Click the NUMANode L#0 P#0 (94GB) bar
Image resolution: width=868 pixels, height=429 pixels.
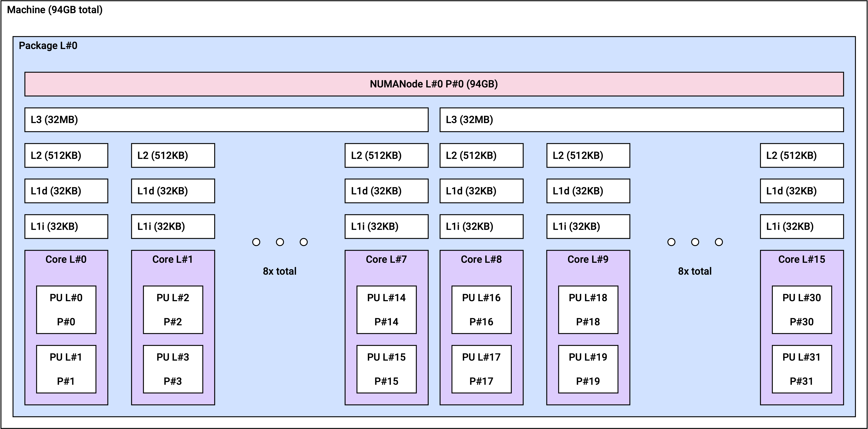tap(434, 84)
